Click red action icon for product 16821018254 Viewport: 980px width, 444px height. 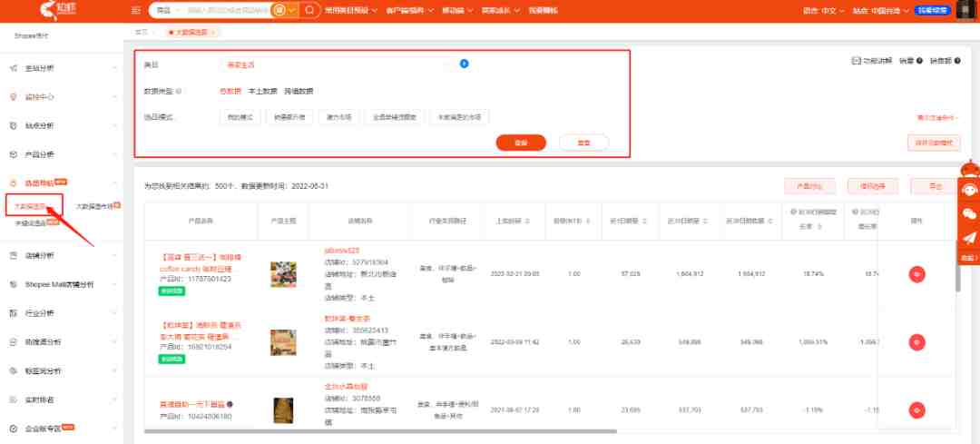916,342
